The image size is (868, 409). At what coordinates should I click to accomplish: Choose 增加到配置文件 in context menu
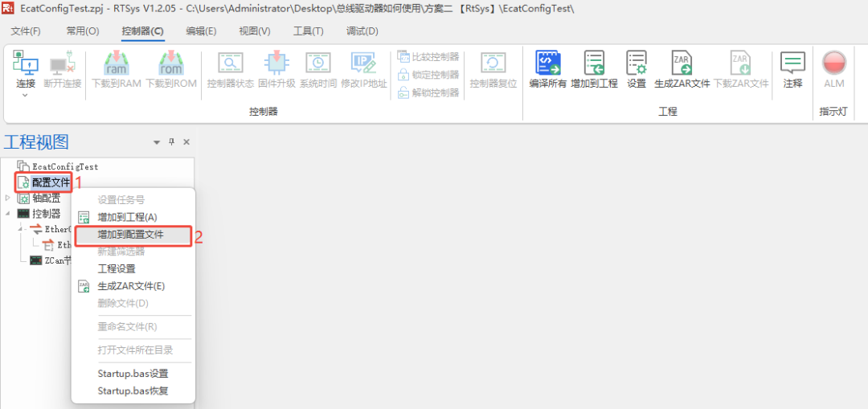[133, 235]
